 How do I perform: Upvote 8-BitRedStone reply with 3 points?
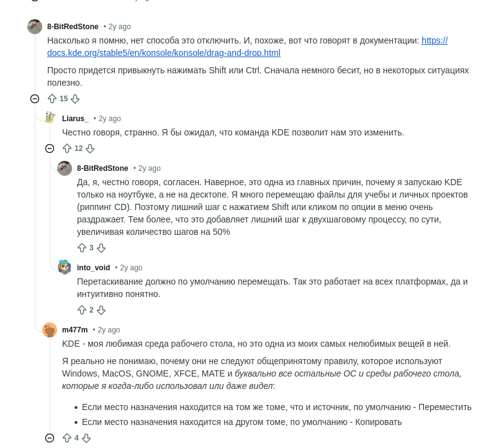tap(82, 248)
